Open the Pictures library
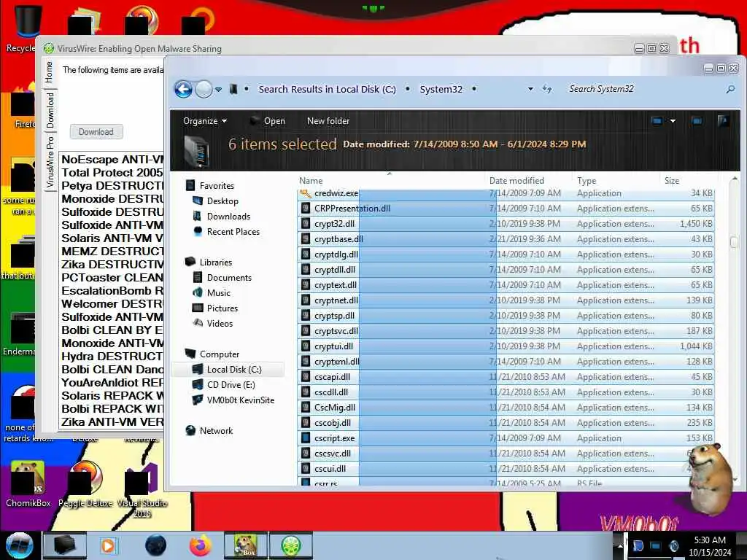 222,308
